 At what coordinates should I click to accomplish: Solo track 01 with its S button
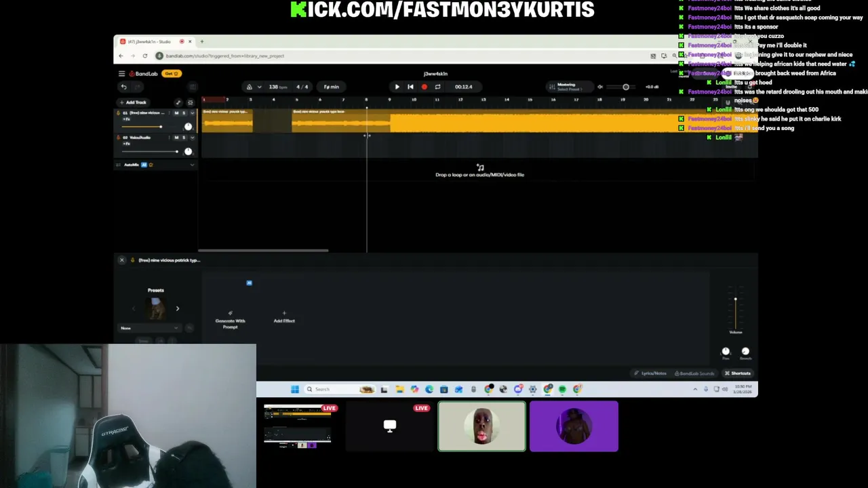(184, 113)
